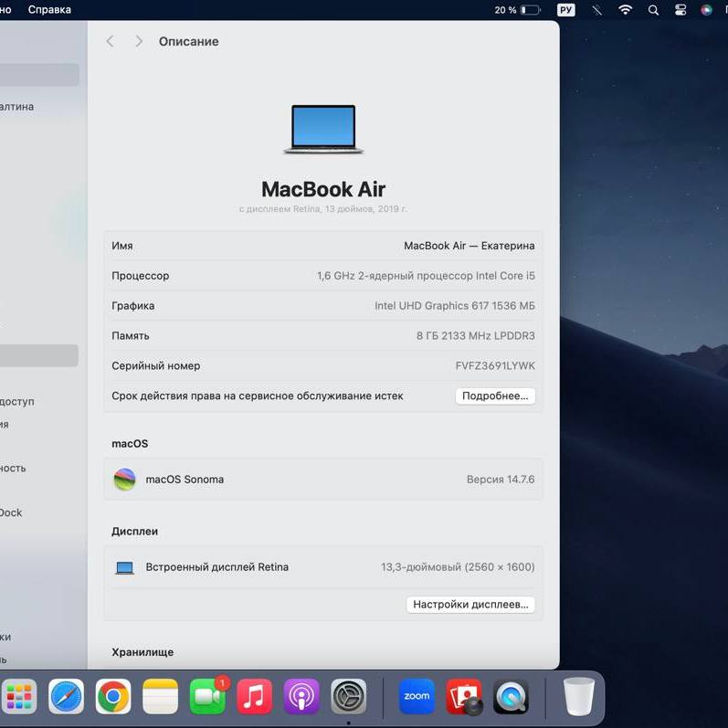Click the graphics value Intel UHD Graphics 617
Screen dimensions: 728x728
455,305
